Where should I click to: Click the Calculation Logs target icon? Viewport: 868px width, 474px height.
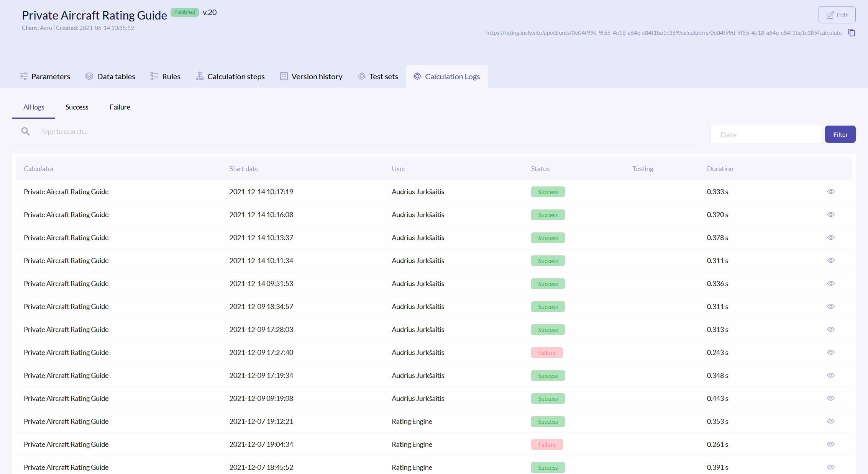click(417, 77)
